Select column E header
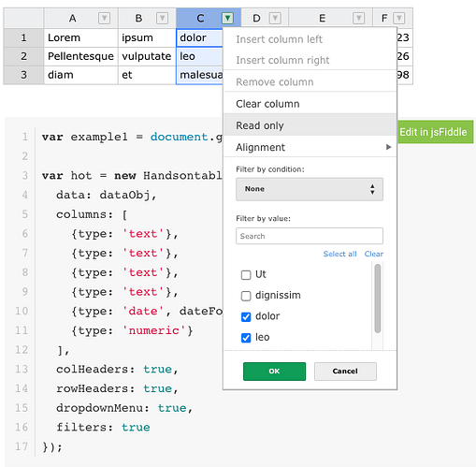Screen dimensions: 476x467 point(330,18)
